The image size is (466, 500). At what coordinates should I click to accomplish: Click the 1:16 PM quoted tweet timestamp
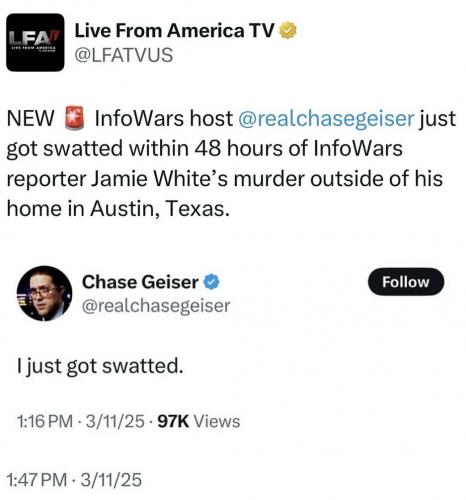[45, 421]
